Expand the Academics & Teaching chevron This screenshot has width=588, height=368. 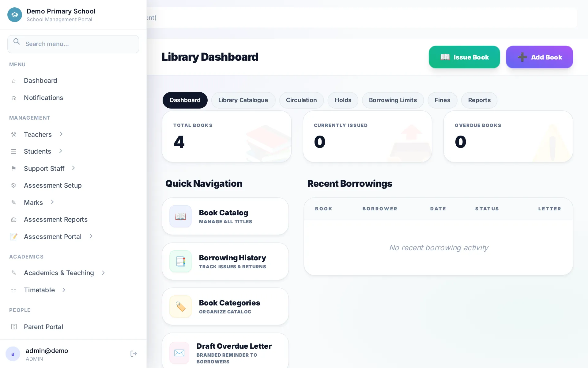pyautogui.click(x=104, y=273)
